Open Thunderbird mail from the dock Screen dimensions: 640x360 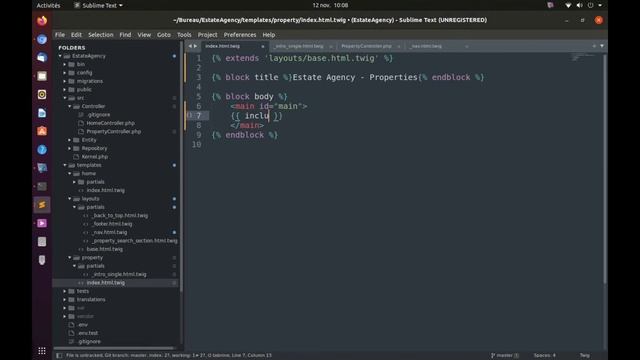(x=42, y=58)
